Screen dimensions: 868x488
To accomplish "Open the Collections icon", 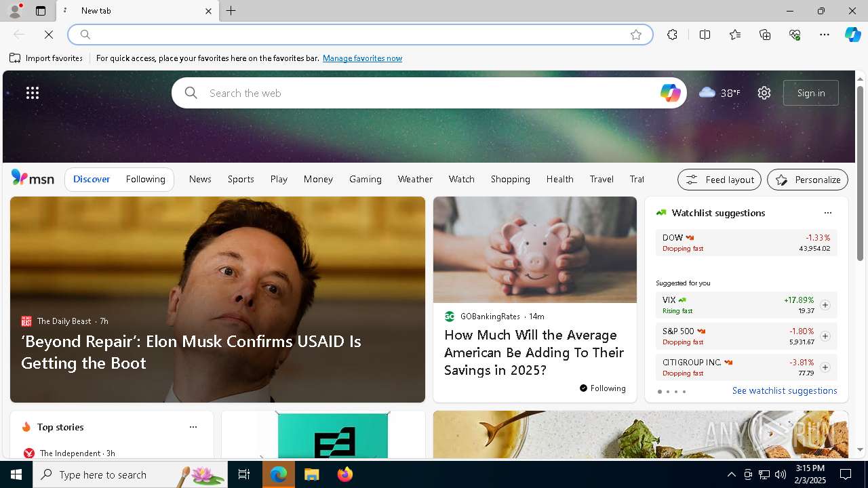I will point(765,35).
